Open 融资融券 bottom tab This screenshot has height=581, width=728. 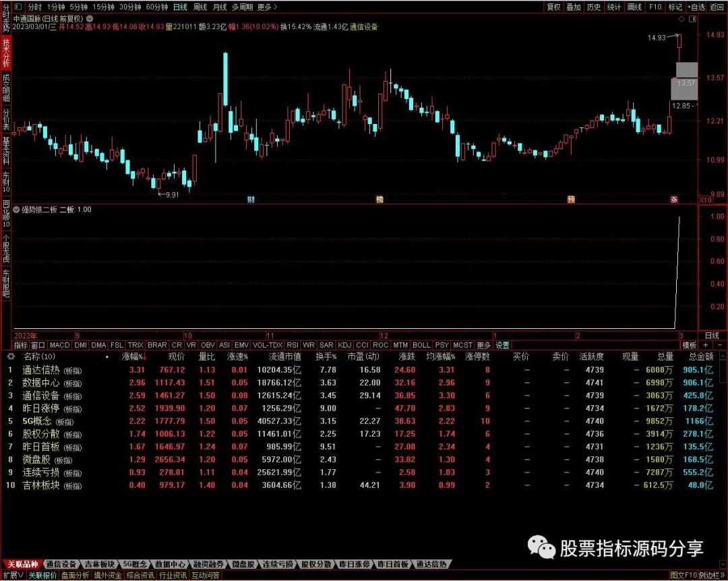pyautogui.click(x=209, y=564)
